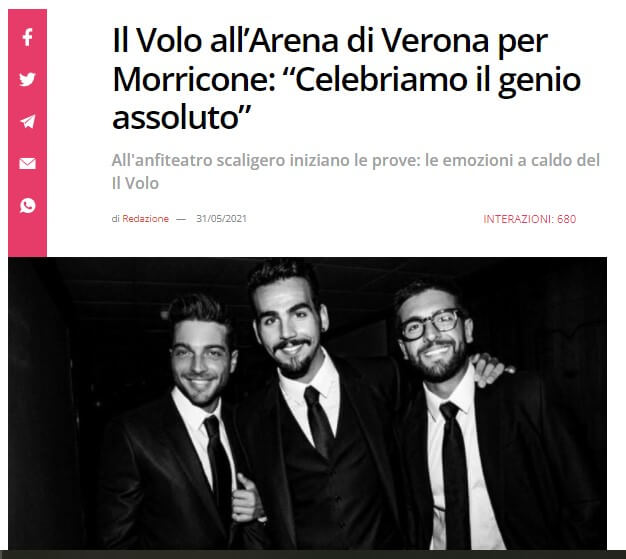Click the INTERAZIONI: 680 counter

pos(529,219)
